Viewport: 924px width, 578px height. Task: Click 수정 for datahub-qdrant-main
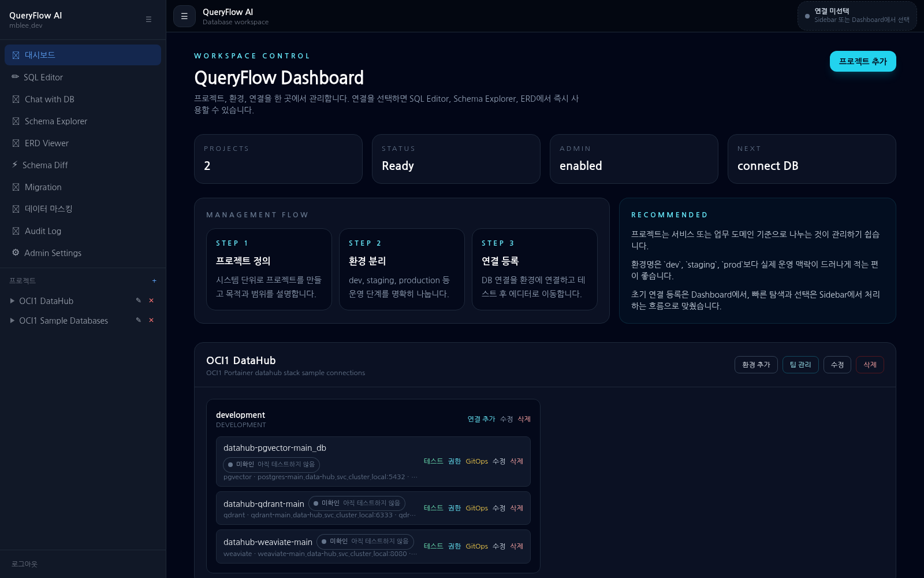click(x=499, y=508)
